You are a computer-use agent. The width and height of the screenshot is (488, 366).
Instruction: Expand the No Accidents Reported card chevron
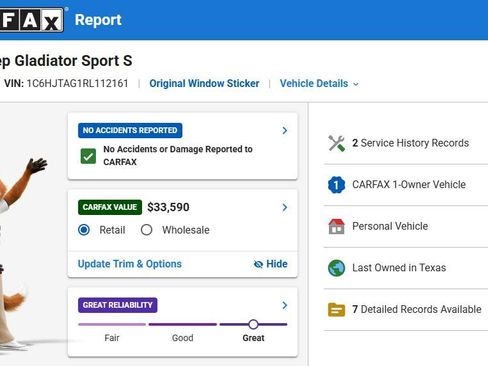pos(285,130)
